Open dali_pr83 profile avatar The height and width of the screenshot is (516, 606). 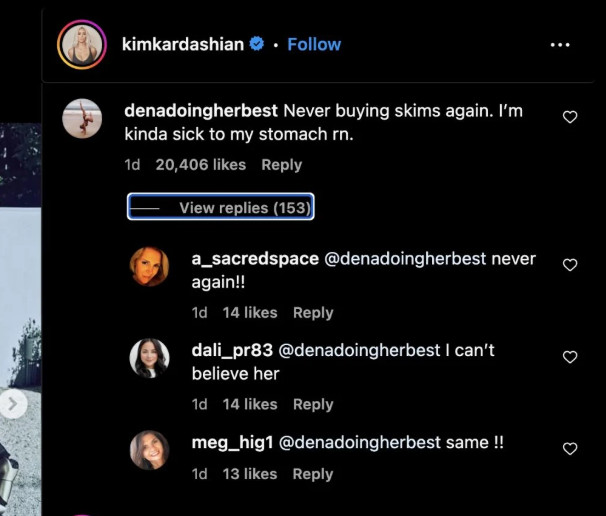pyautogui.click(x=150, y=358)
